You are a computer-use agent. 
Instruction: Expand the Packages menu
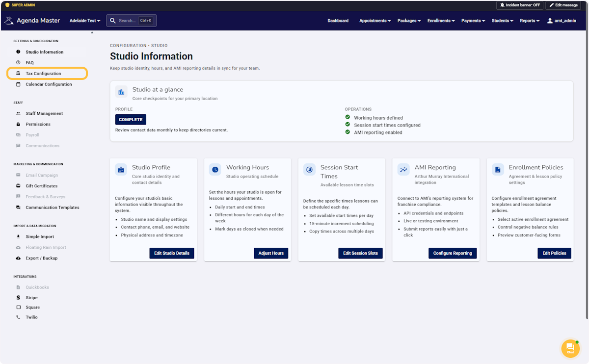click(x=409, y=21)
